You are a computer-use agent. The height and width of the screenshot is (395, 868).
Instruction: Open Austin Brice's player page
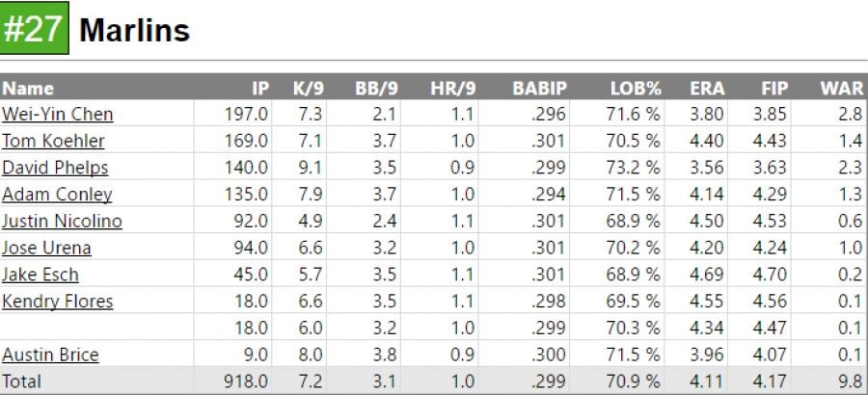[x=50, y=355]
